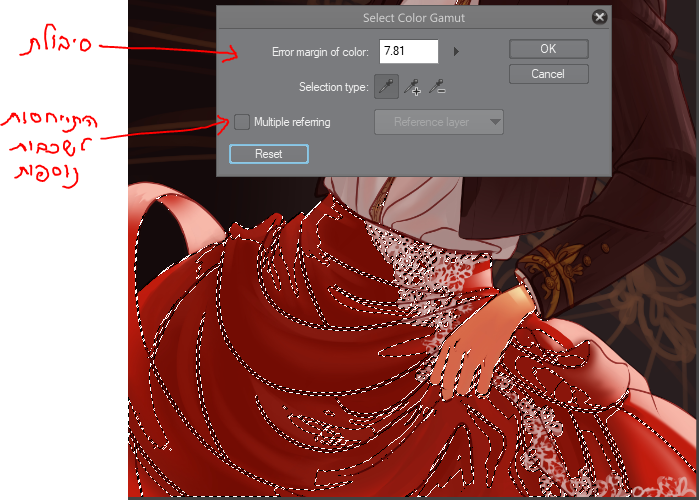The height and width of the screenshot is (500, 699).
Task: Choose the add-to-selection eyedropper
Action: point(412,86)
